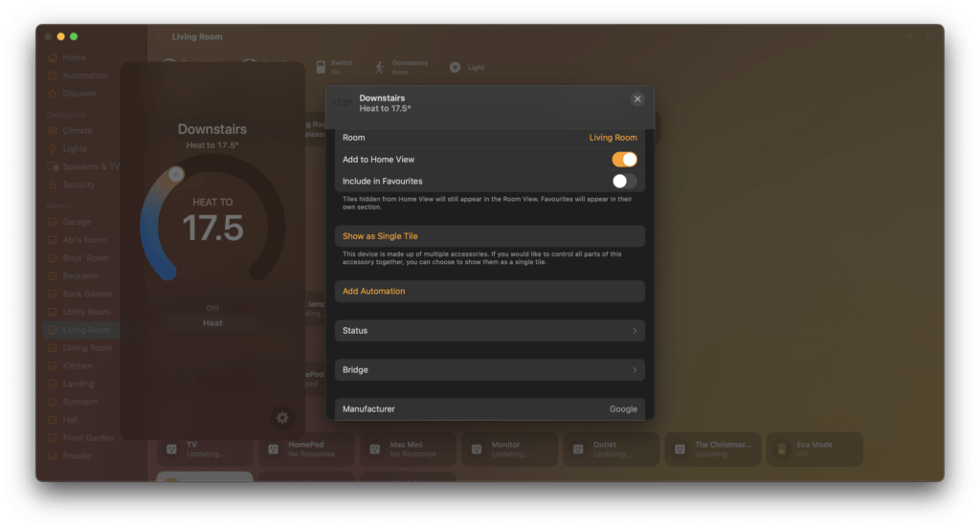This screenshot has width=980, height=529.
Task: Select Living Room in the sidebar
Action: point(81,330)
